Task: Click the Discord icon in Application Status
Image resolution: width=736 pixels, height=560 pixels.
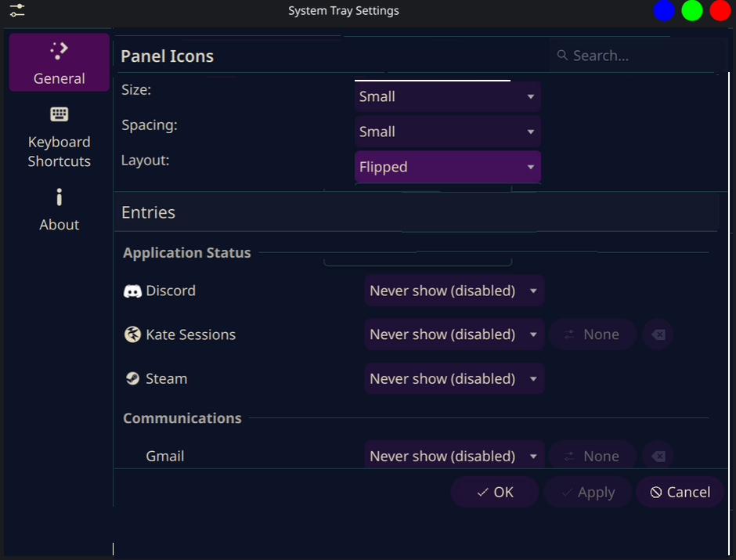Action: coord(132,291)
